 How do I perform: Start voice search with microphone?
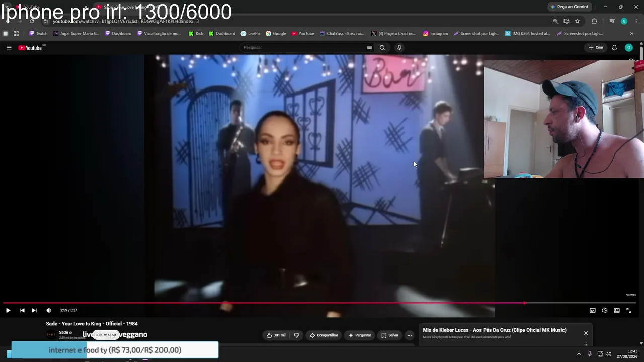(399, 48)
